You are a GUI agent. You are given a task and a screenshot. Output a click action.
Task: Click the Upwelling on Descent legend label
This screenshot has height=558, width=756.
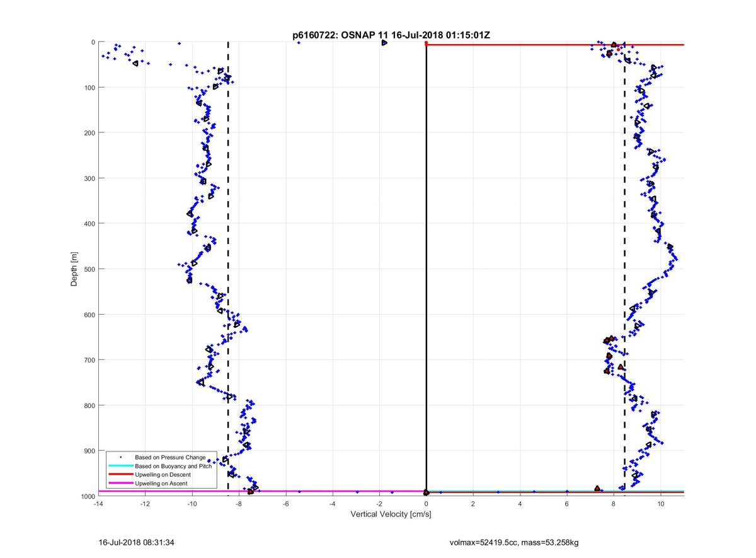pyautogui.click(x=163, y=474)
